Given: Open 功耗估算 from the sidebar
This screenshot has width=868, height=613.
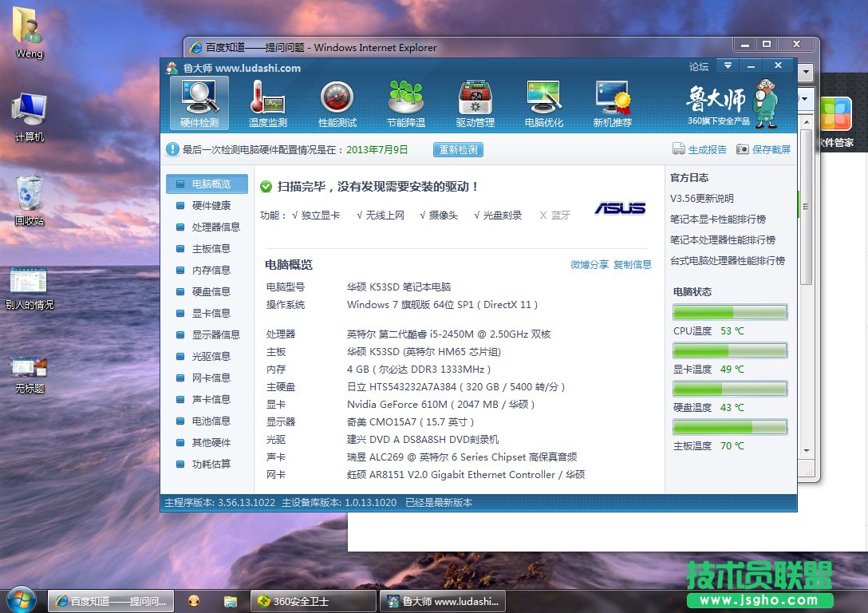Looking at the screenshot, I should [210, 464].
